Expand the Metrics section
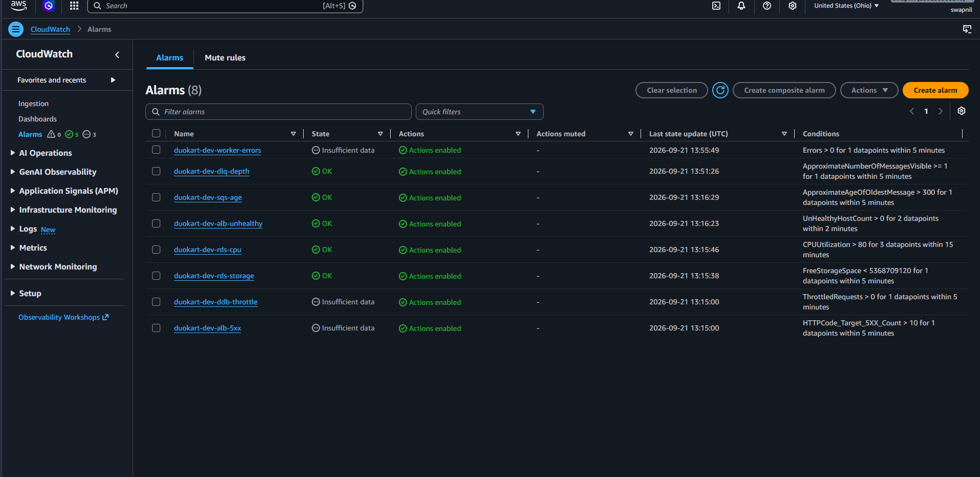The image size is (980, 477). [x=29, y=247]
